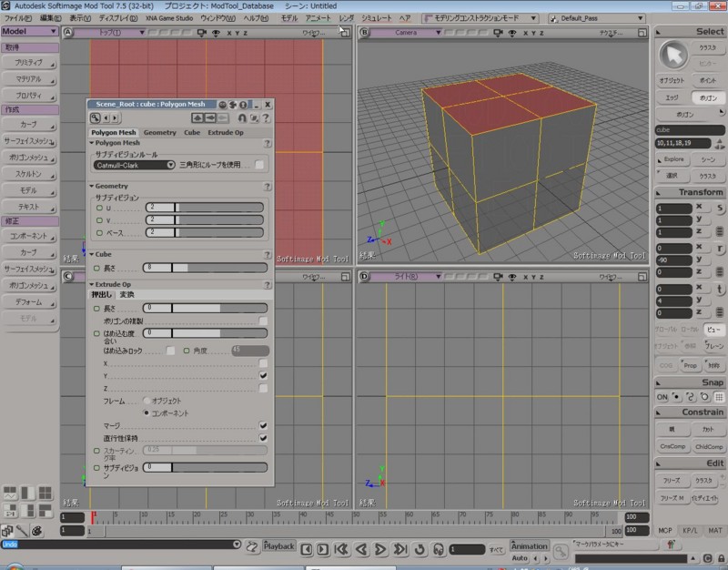Switch to 変換 tab in Extrude Op
Screen dimensions: 728x570
tap(126, 294)
